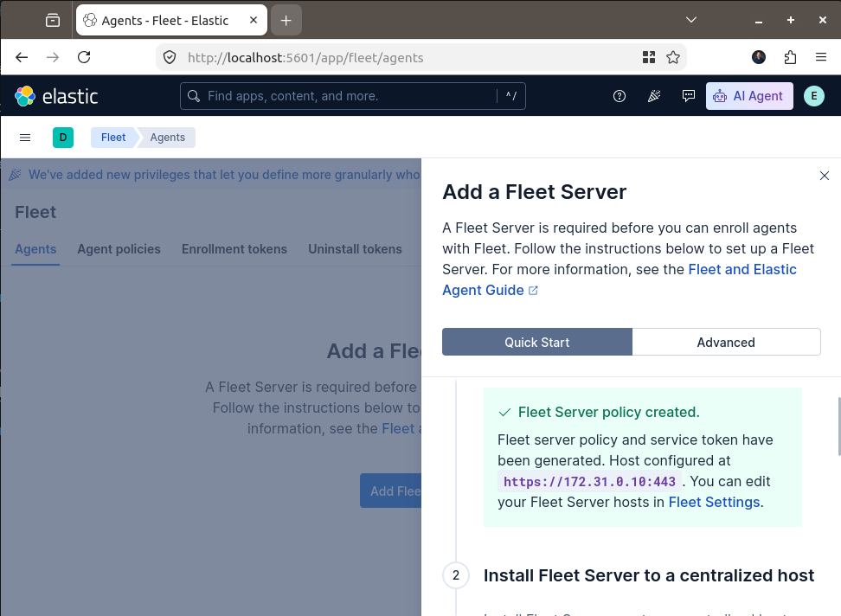This screenshot has height=616, width=841.
Task: Open the newsfeed celebration icon in header
Action: 654,96
